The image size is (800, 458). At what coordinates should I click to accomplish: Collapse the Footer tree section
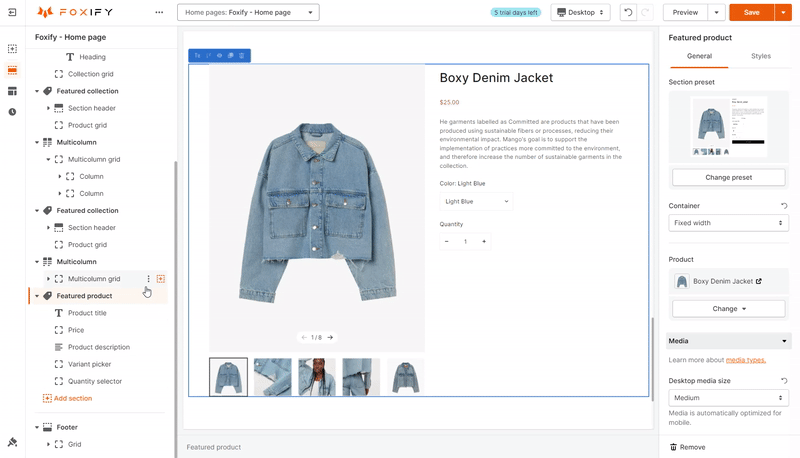(x=37, y=427)
